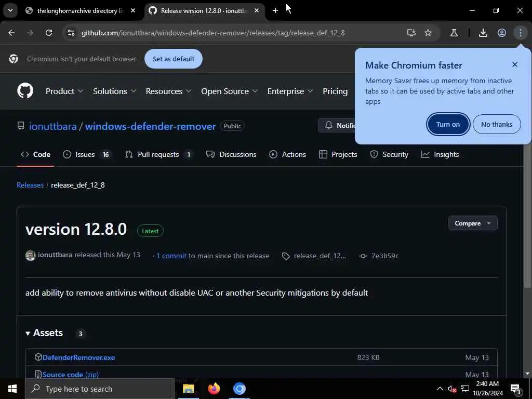Expand the Product menu
The height and width of the screenshot is (399, 532).
click(x=64, y=91)
